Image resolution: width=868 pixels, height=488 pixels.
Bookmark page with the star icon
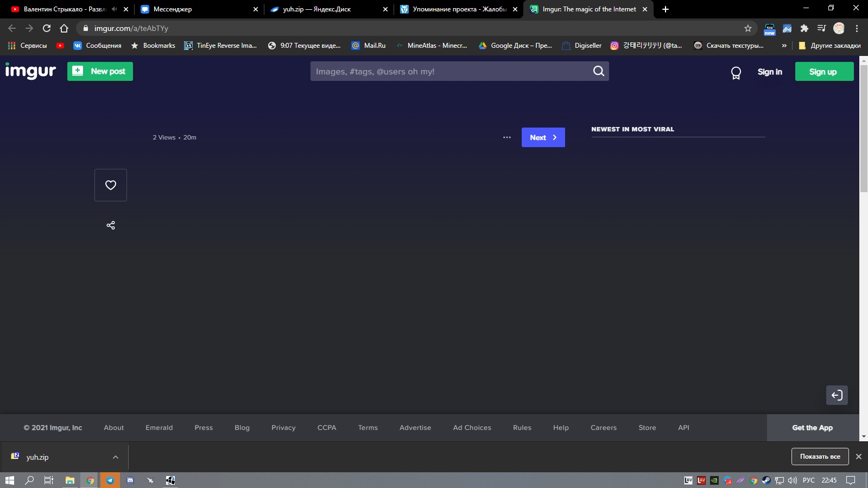[747, 28]
